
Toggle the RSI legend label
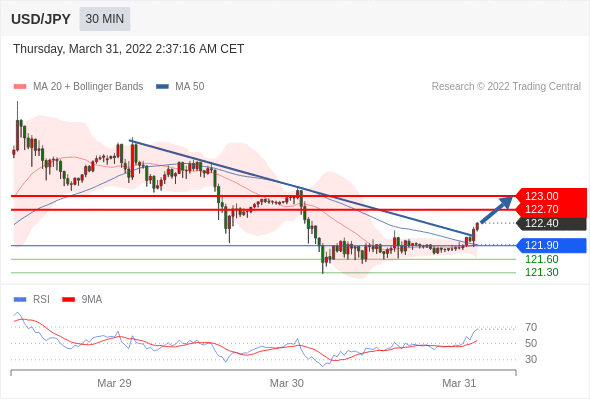point(41,300)
